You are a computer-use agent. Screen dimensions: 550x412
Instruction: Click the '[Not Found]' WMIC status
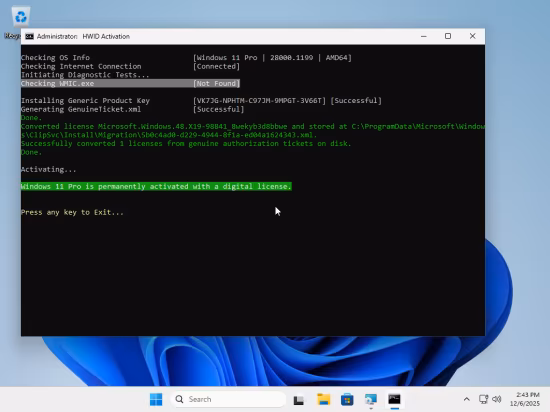tap(216, 83)
